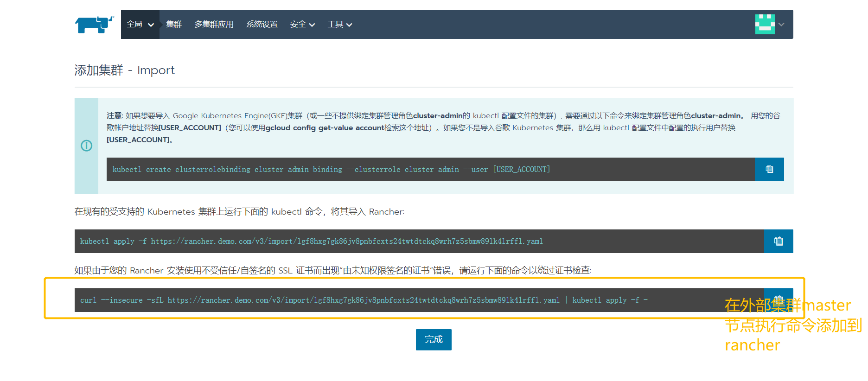Expand the 工具 tools menu
The width and height of the screenshot is (868, 381).
(x=339, y=24)
